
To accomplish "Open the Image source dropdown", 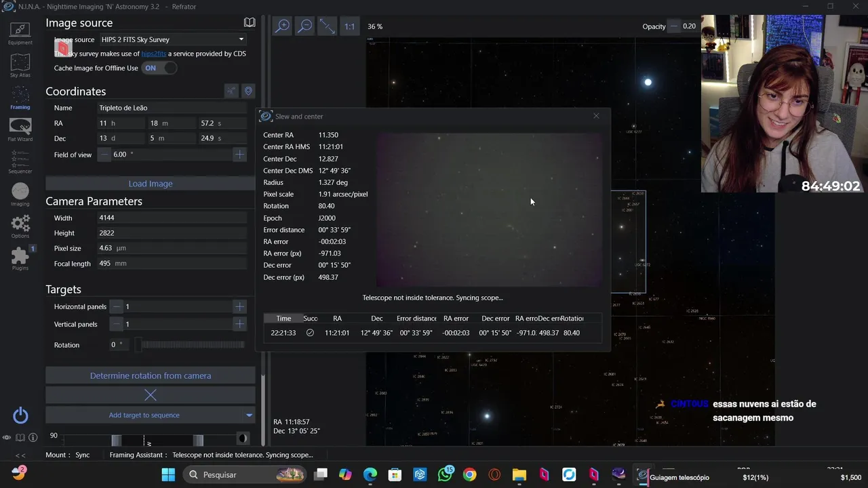I will pos(172,39).
